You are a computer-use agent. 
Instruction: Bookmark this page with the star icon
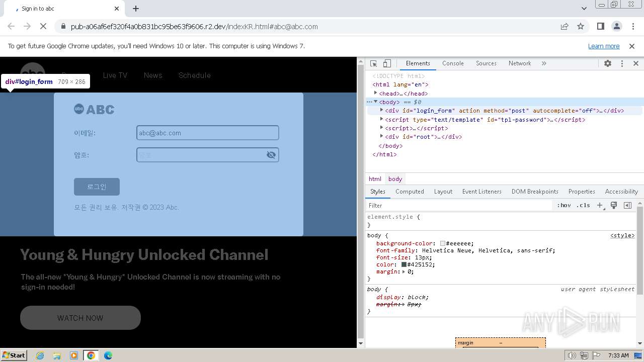(581, 27)
